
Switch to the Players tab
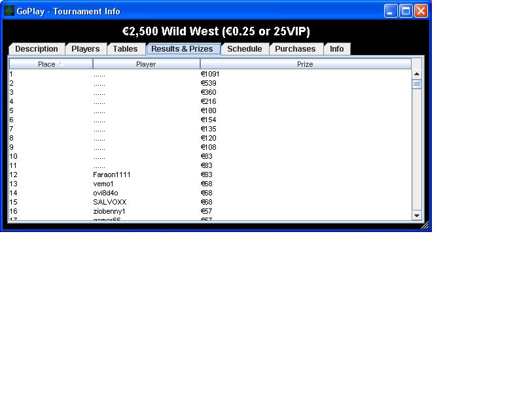pyautogui.click(x=86, y=49)
